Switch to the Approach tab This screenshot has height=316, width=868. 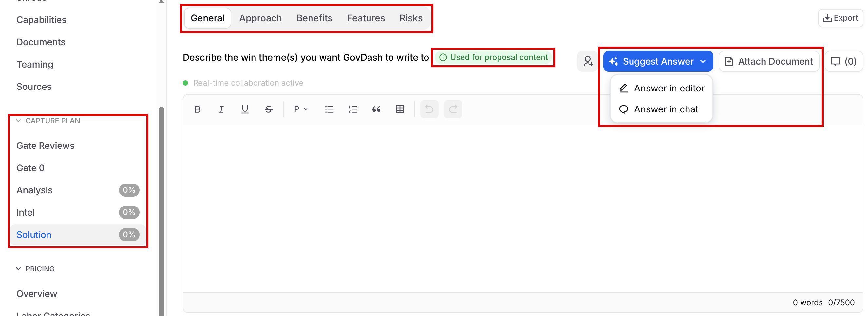(260, 18)
